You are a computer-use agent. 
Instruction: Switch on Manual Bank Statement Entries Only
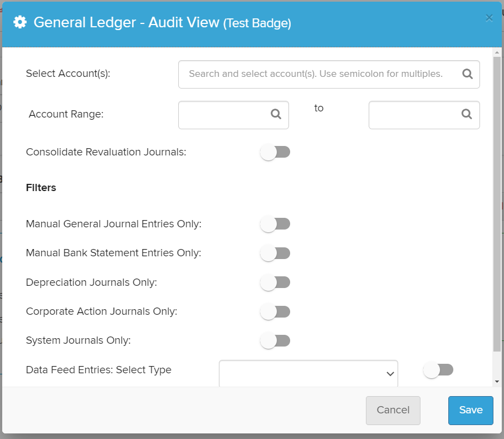coord(275,253)
